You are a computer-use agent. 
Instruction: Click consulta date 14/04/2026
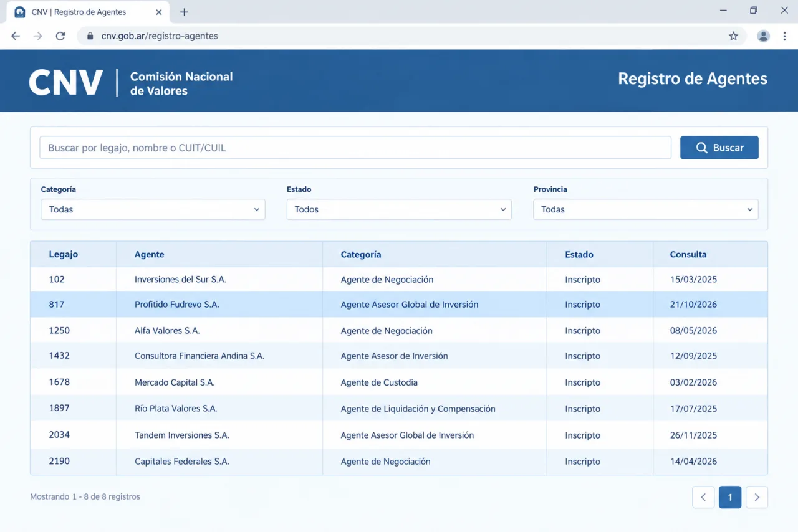[x=693, y=462]
